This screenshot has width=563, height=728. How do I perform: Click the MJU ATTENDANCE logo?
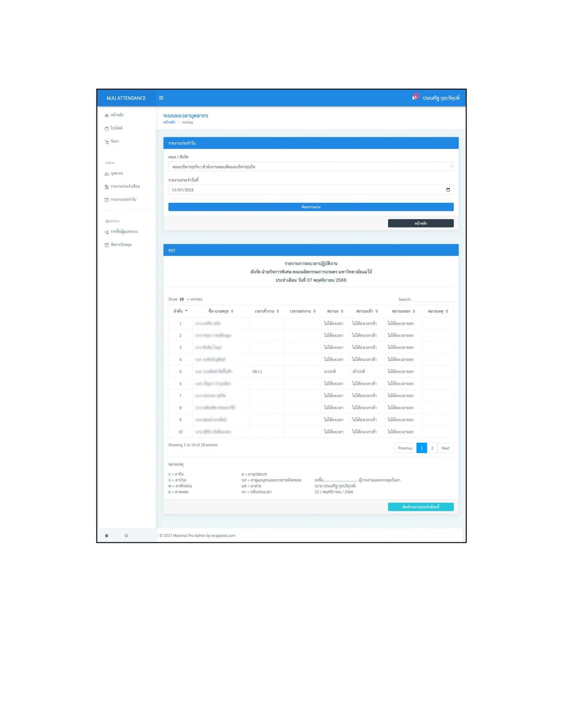click(126, 98)
